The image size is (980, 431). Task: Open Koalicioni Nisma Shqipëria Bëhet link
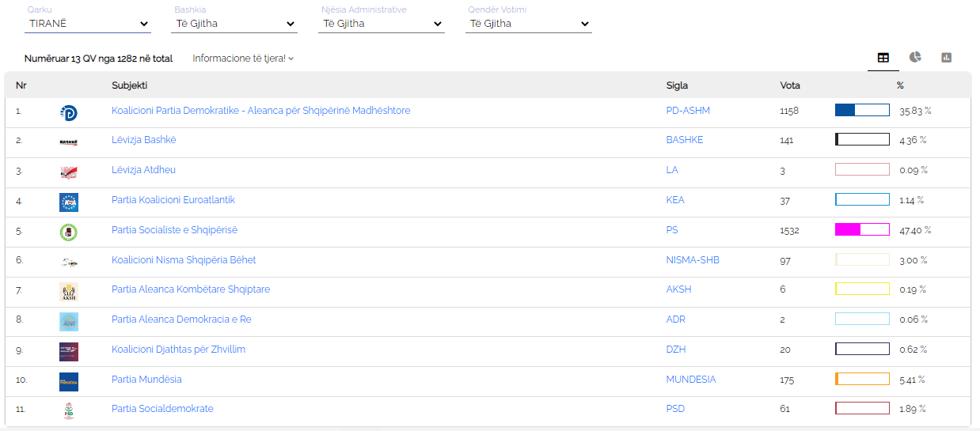pos(184,259)
